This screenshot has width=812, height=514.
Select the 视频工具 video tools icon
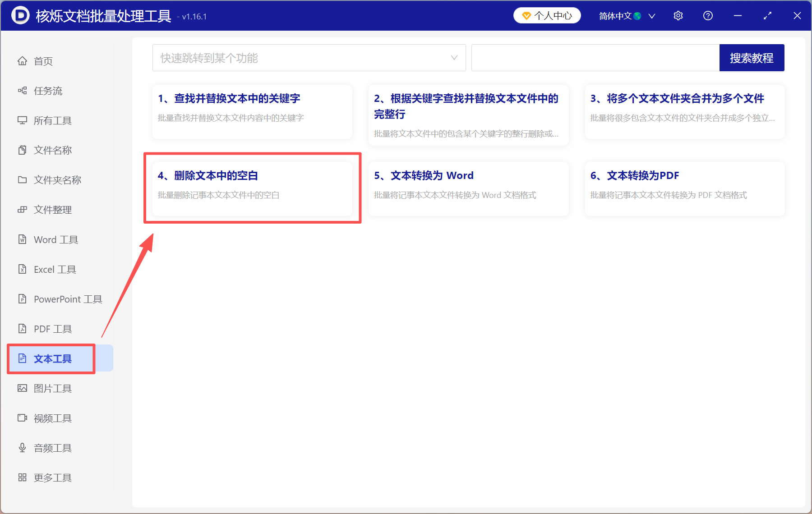coord(23,418)
